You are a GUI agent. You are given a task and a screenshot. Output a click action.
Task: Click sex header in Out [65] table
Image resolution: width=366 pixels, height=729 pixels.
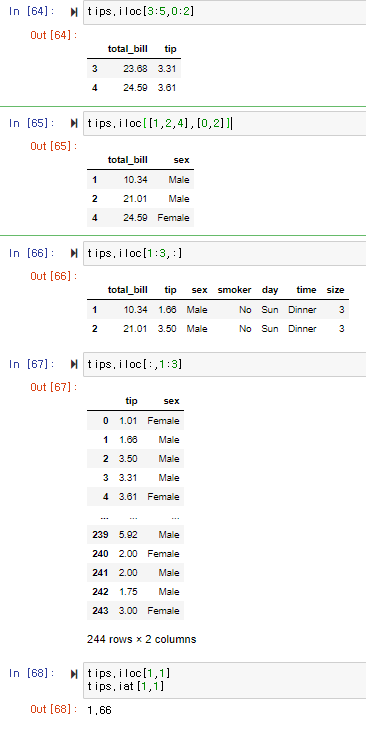coord(181,160)
